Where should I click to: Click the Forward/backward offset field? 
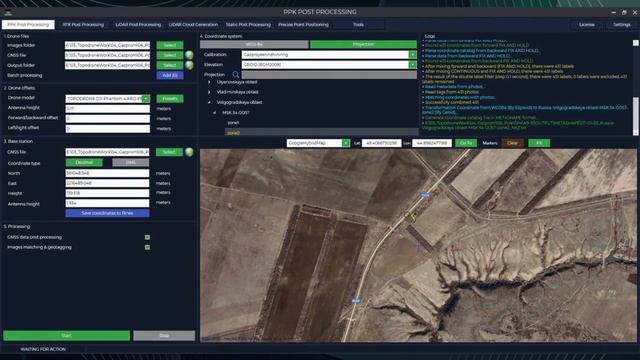(108, 118)
